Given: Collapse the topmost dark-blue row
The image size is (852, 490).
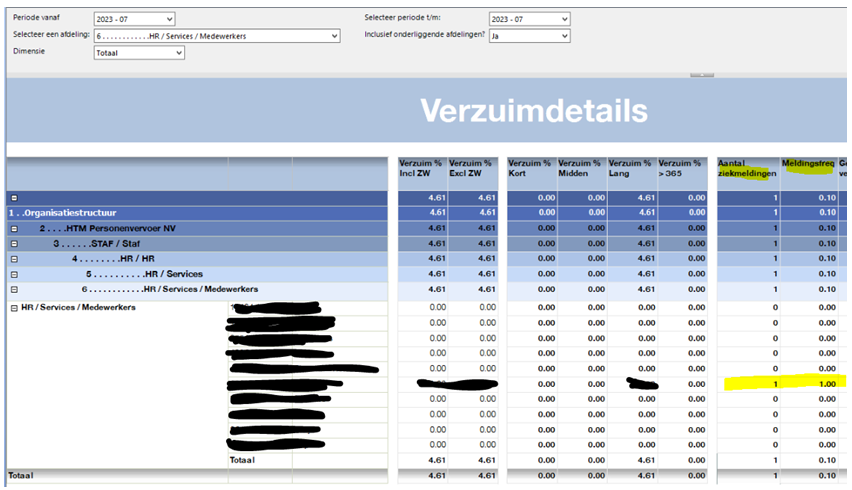Looking at the screenshot, I should point(15,198).
